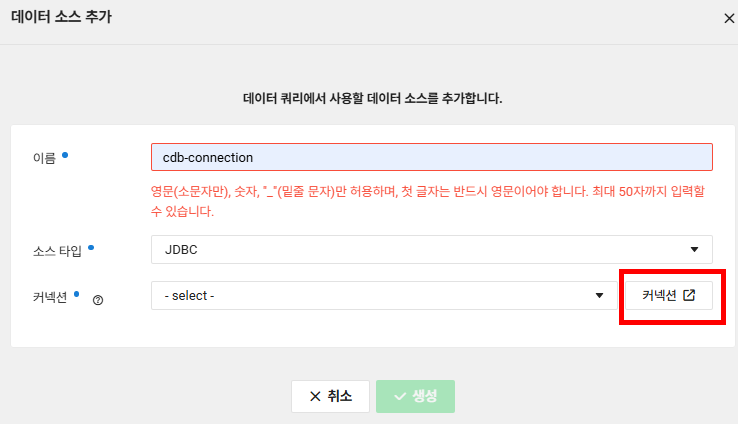
Task: Click the 데이터 소스 추가 dialog title
Action: pyautogui.click(x=61, y=17)
